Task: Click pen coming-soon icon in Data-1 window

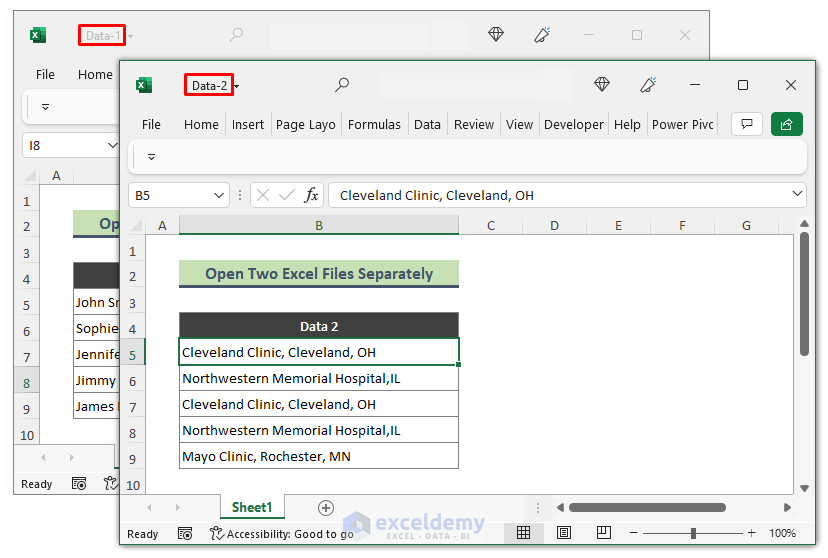Action: tap(542, 35)
